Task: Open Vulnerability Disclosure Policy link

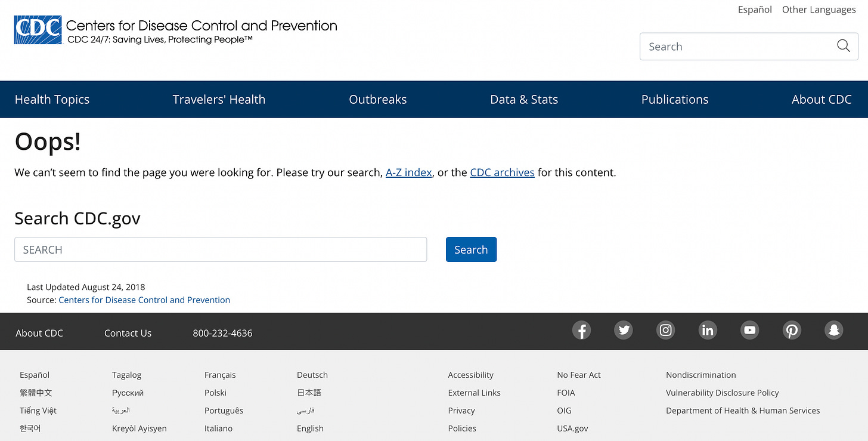Action: coord(723,393)
